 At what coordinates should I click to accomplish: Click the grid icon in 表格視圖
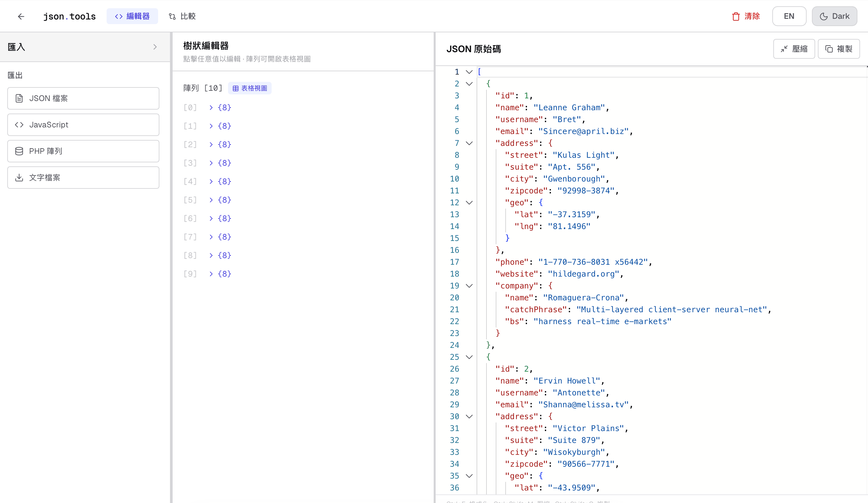236,88
